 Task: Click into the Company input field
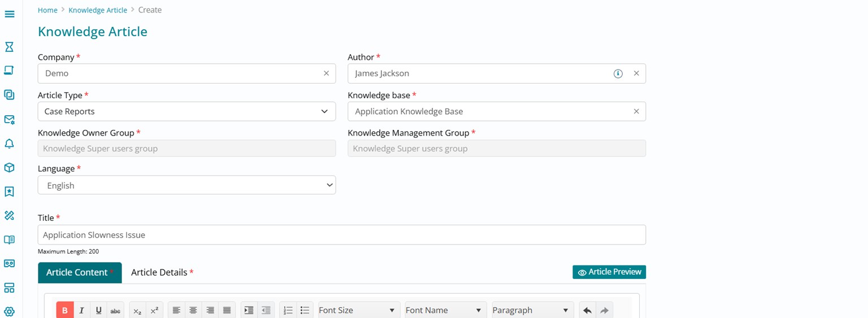coord(186,73)
